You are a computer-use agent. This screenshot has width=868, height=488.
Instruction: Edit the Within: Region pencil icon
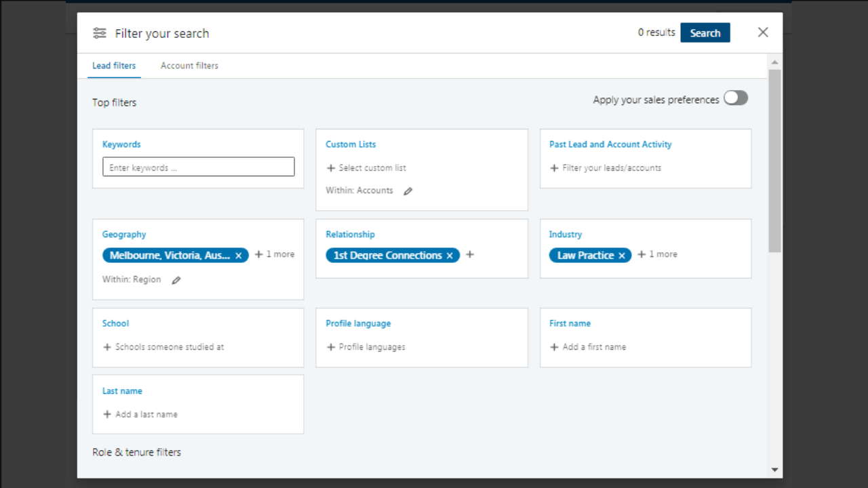(176, 280)
